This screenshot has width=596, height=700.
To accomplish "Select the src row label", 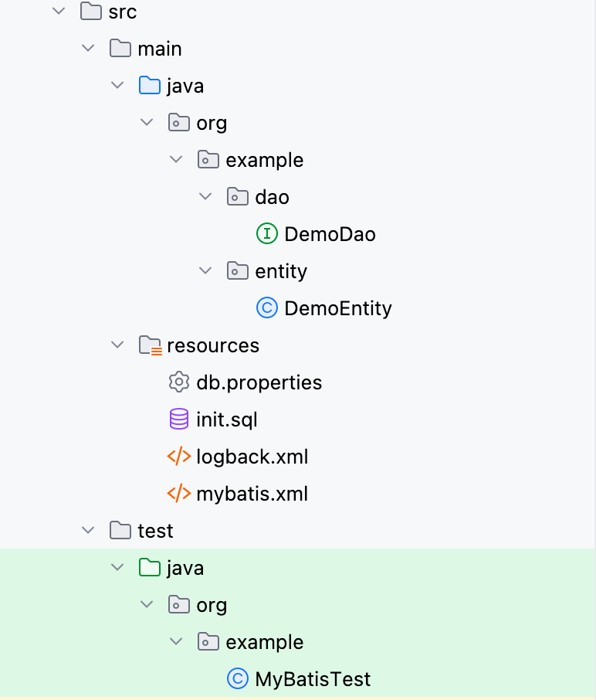I will (x=122, y=12).
